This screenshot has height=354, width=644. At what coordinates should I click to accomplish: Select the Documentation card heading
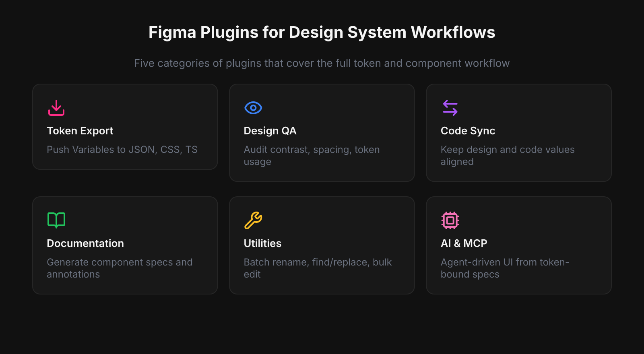click(x=85, y=243)
